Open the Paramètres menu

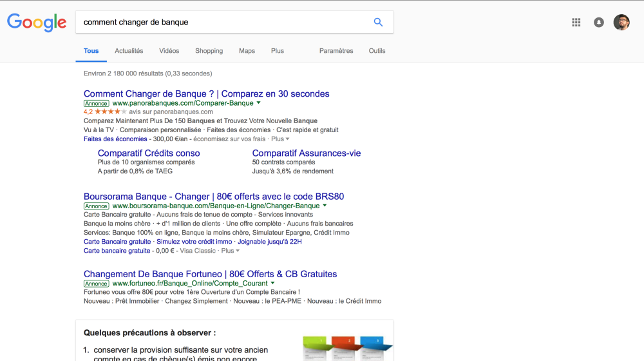pos(336,51)
